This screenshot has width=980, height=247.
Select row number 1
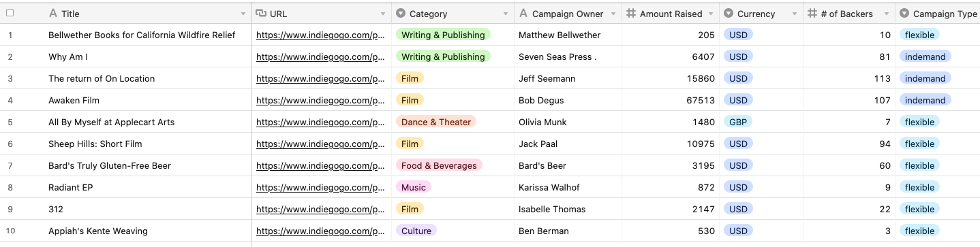pyautogui.click(x=10, y=35)
